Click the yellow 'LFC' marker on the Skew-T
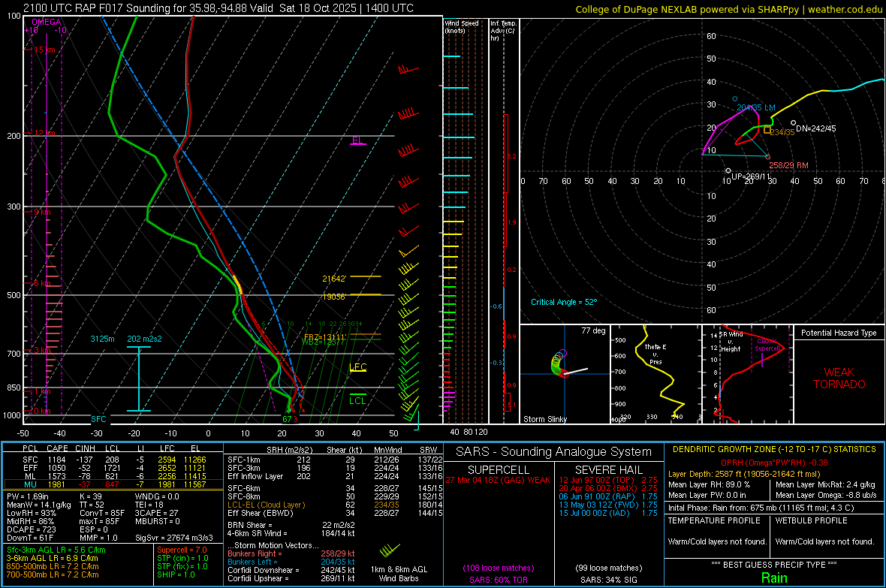886x588 pixels. click(357, 367)
